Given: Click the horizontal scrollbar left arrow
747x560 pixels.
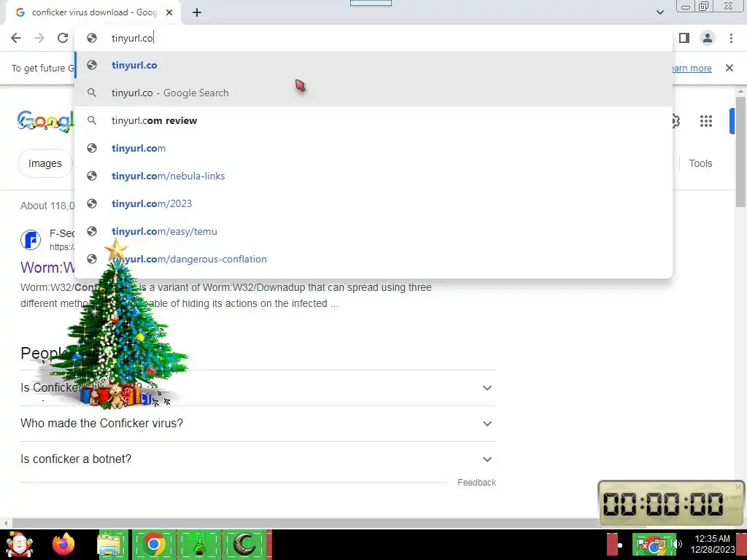Looking at the screenshot, I should coord(6,523).
